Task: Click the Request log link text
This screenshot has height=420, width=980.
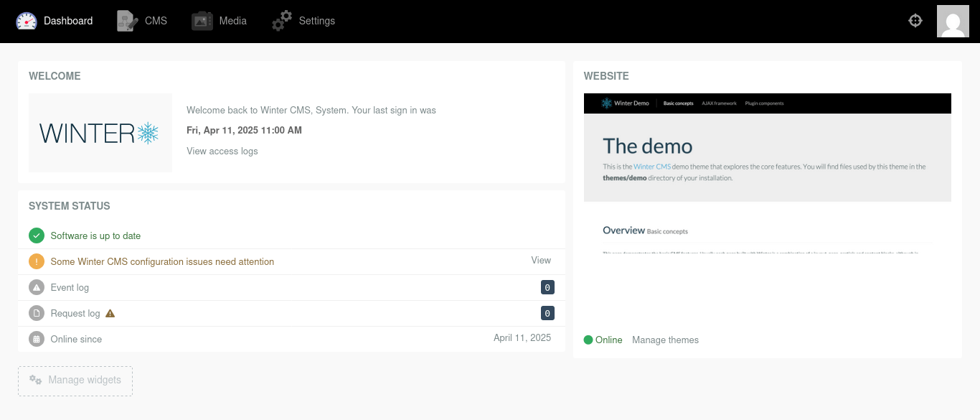Action: [75, 313]
